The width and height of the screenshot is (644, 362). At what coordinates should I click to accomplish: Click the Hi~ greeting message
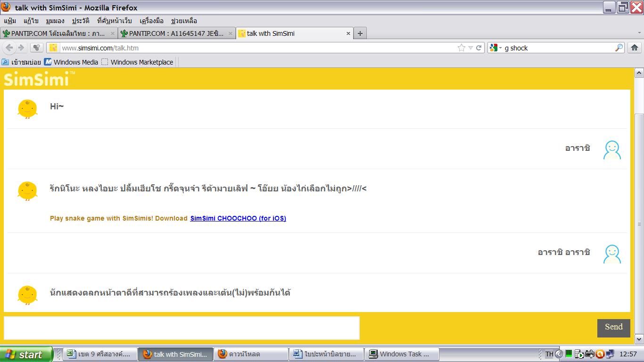(x=57, y=107)
